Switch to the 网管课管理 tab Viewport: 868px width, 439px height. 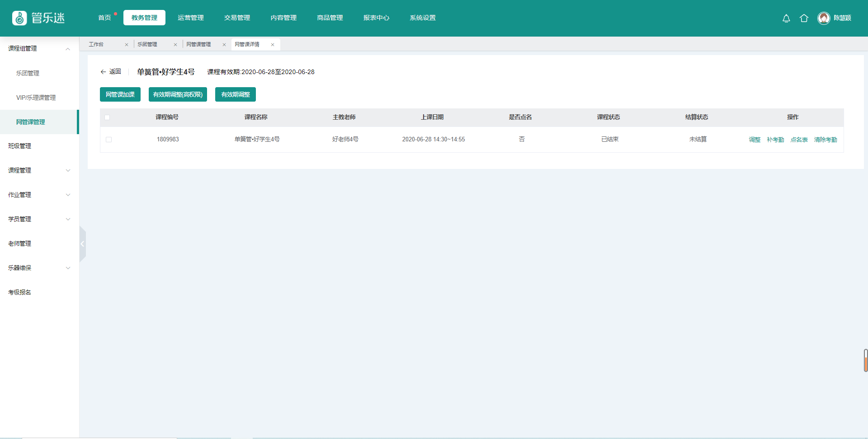pos(198,44)
